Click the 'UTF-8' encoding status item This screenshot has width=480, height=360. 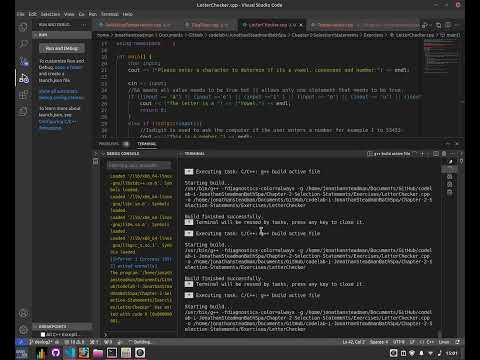[398, 342]
